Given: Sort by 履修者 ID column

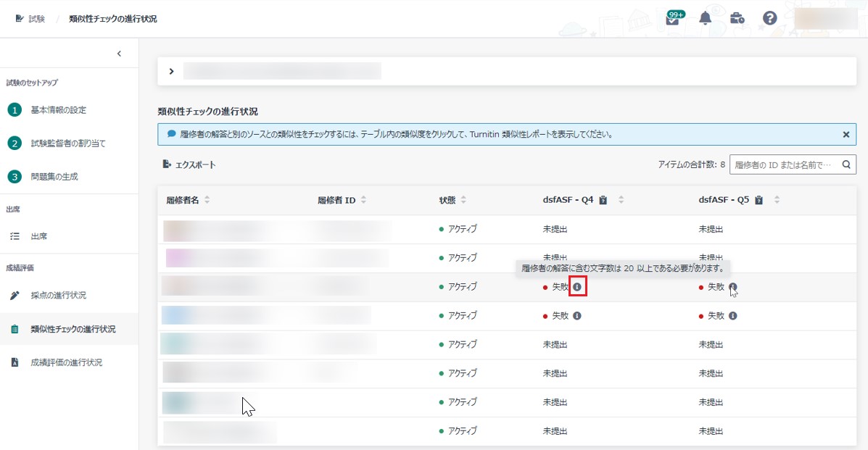Looking at the screenshot, I should point(363,200).
